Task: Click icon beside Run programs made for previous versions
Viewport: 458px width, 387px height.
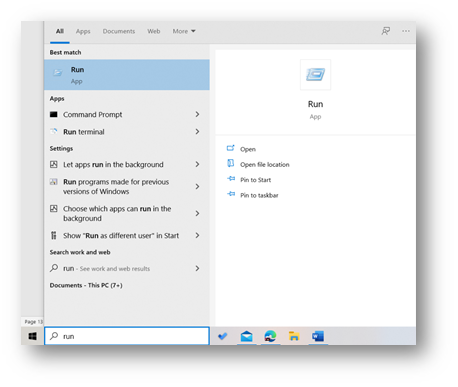Action: pyautogui.click(x=54, y=182)
